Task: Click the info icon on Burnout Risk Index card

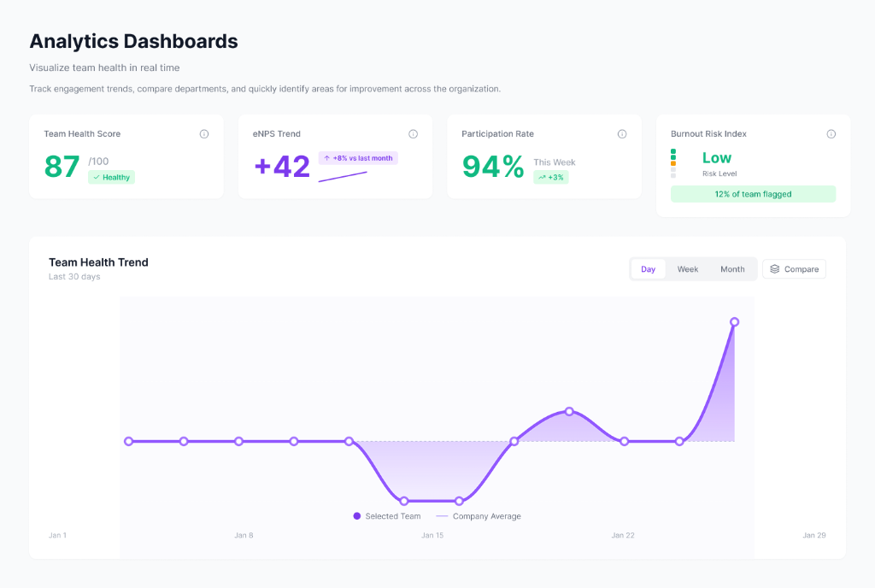Action: (831, 133)
